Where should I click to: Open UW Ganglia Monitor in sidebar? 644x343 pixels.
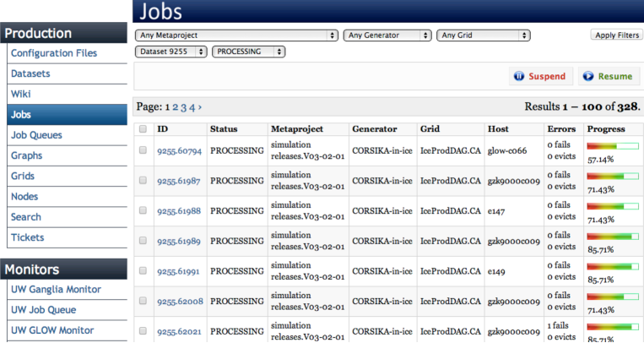coord(56,290)
